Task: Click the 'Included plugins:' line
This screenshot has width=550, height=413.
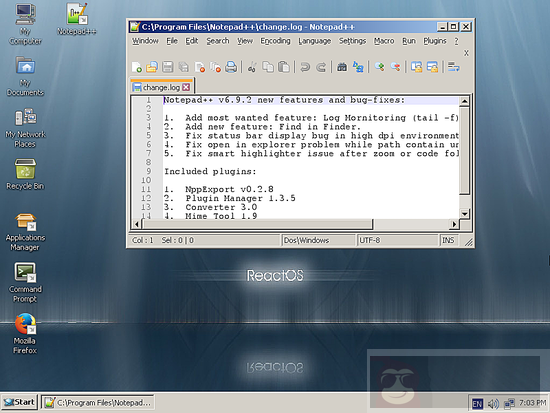Action: (210, 171)
